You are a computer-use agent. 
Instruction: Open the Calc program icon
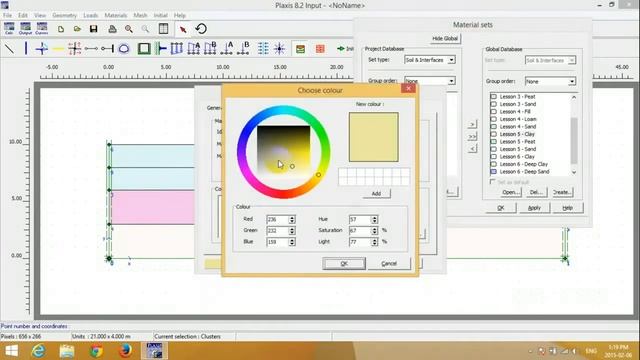tap(9, 29)
